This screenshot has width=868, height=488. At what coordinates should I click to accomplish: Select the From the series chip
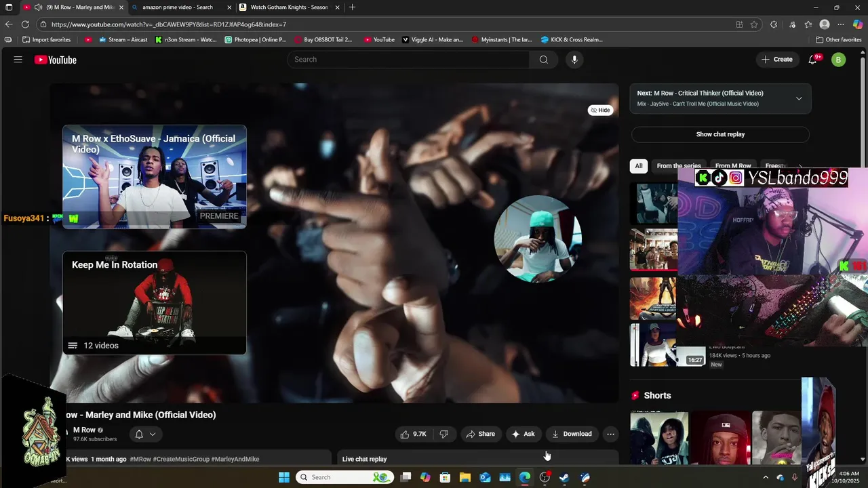point(679,166)
